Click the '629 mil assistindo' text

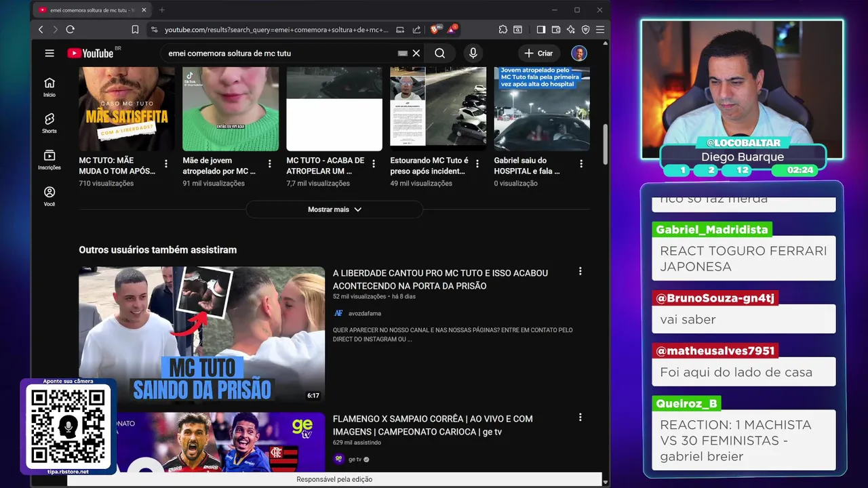click(357, 443)
